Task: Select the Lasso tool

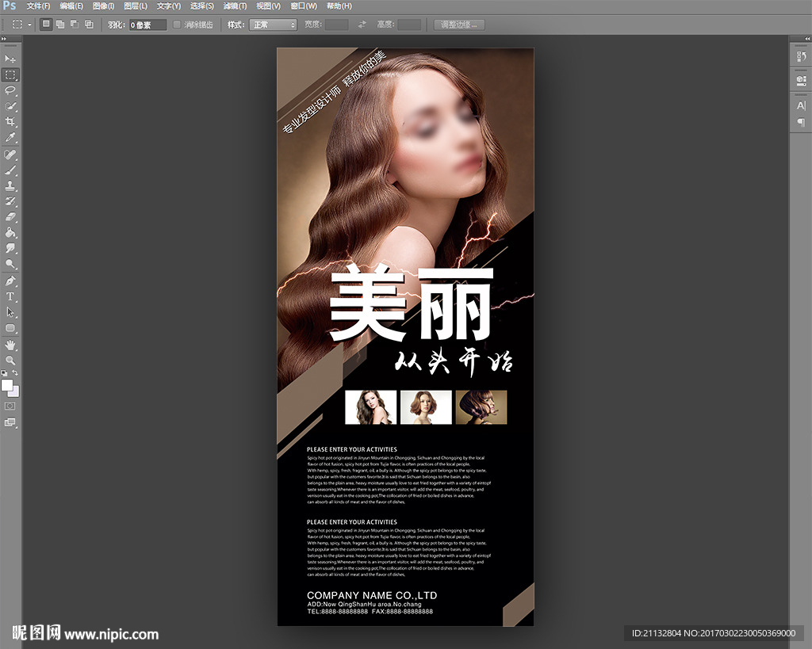Action: [10, 90]
